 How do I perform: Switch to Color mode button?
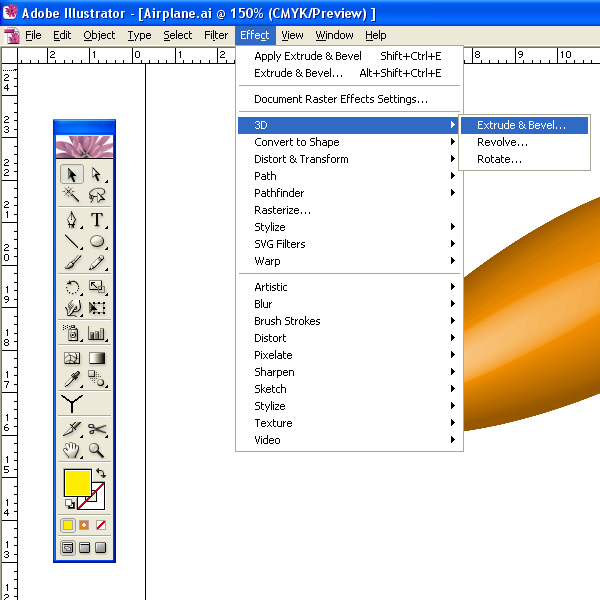[68, 525]
